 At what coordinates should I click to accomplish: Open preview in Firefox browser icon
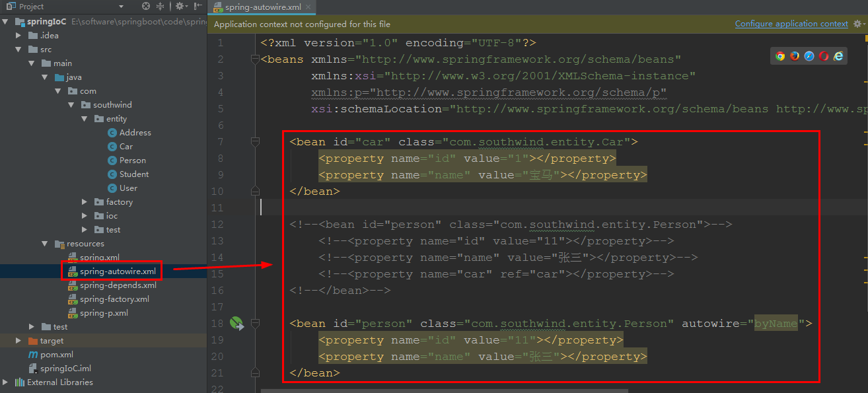click(795, 56)
